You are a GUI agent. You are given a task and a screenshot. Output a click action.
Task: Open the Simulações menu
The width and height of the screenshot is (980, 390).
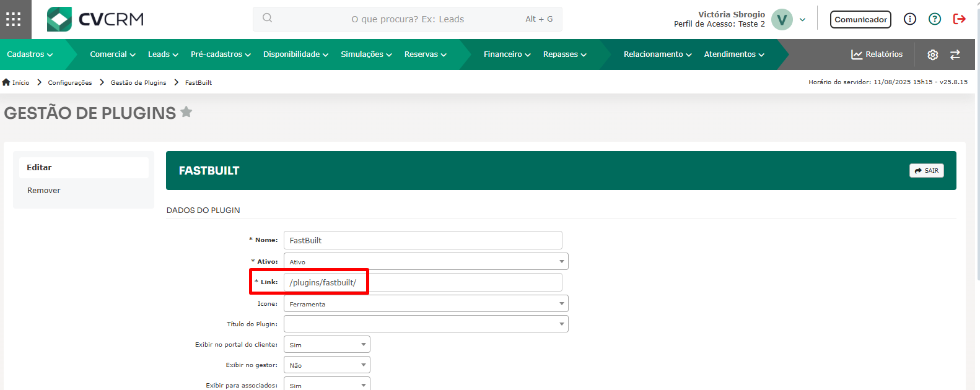pos(366,54)
